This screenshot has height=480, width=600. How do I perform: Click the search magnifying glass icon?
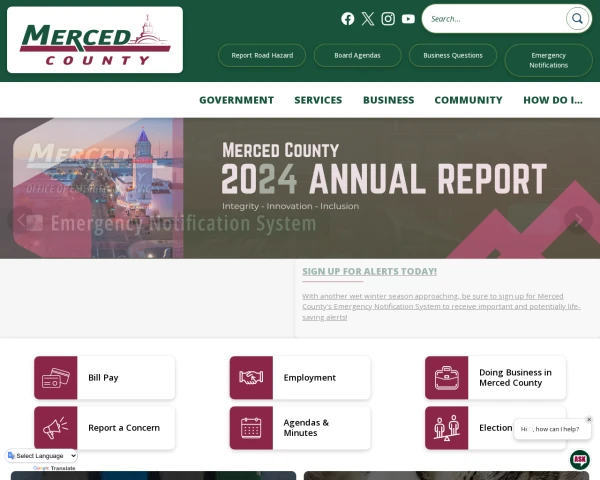tap(577, 19)
